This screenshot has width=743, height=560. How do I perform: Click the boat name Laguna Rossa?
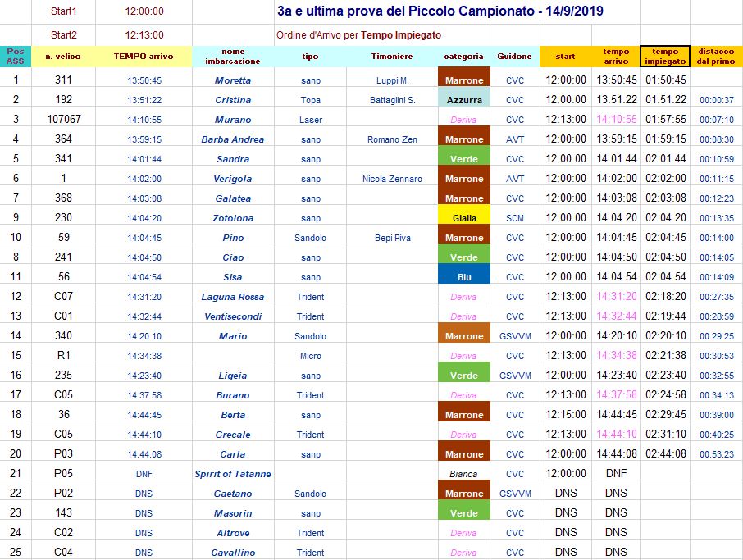[233, 297]
